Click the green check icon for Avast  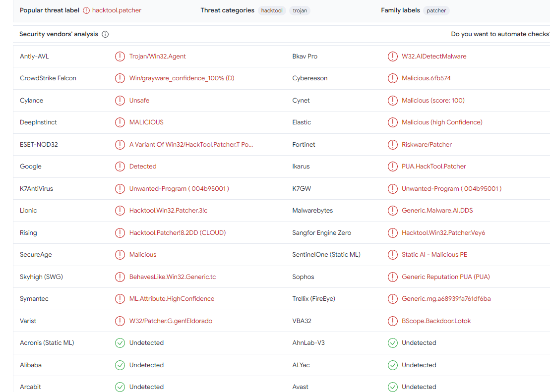pos(392,387)
